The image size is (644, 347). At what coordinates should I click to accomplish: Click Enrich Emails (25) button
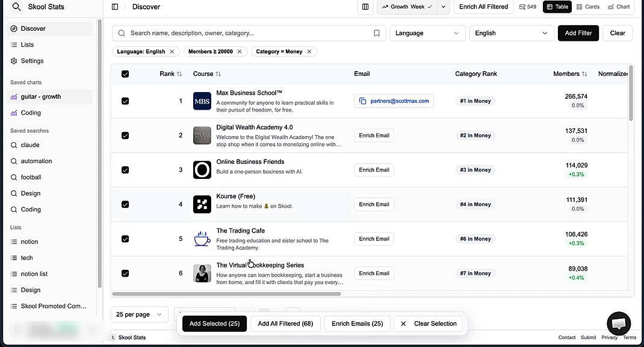(358, 324)
